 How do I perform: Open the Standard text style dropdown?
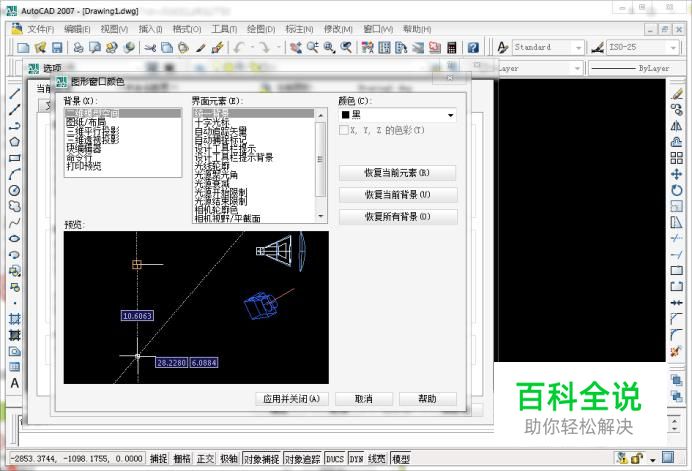click(548, 47)
